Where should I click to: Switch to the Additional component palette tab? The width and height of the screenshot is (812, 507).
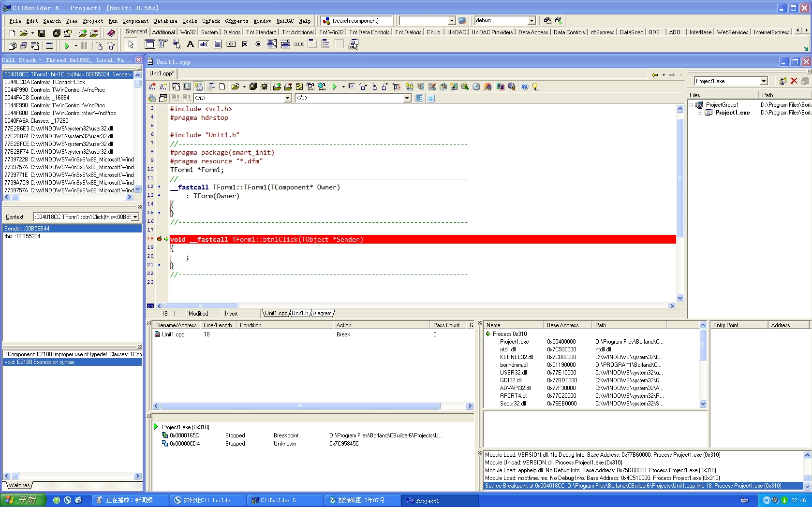163,32
